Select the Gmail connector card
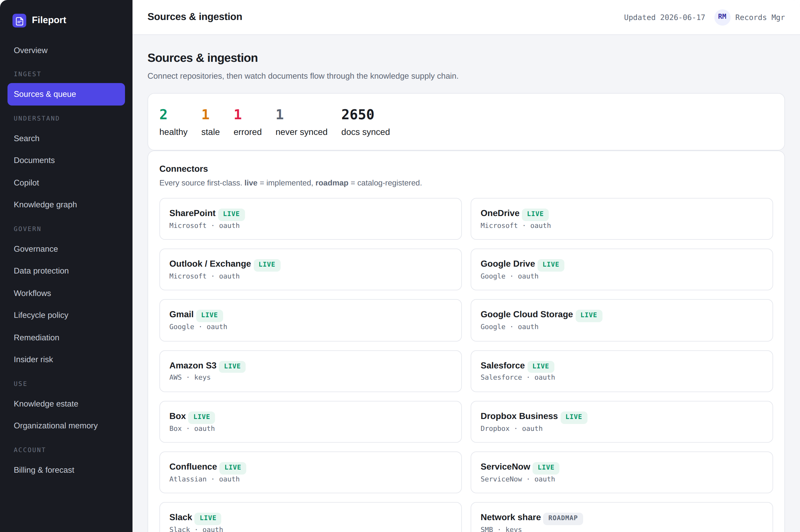The width and height of the screenshot is (800, 532). coord(310,320)
